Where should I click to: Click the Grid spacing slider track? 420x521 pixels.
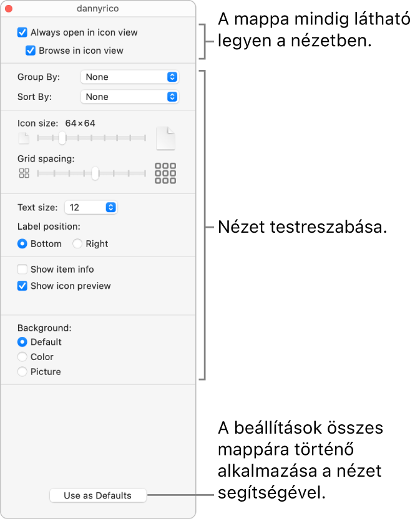[91, 173]
